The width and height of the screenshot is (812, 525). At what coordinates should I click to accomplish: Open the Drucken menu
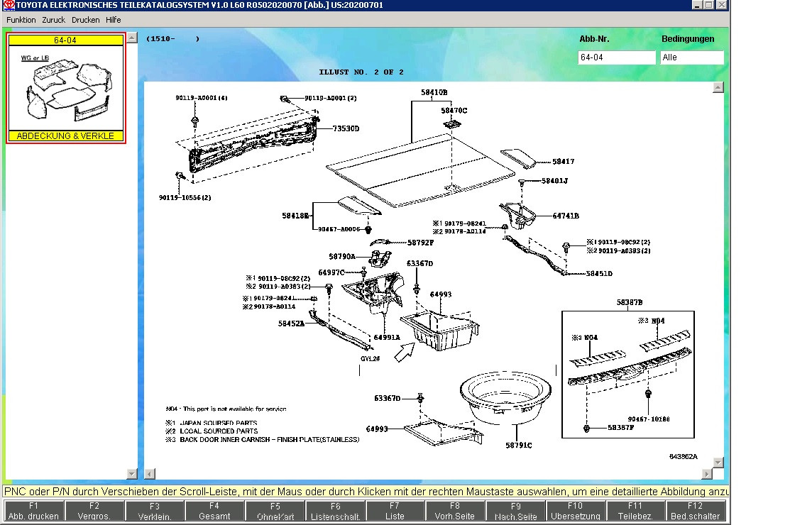pos(85,20)
